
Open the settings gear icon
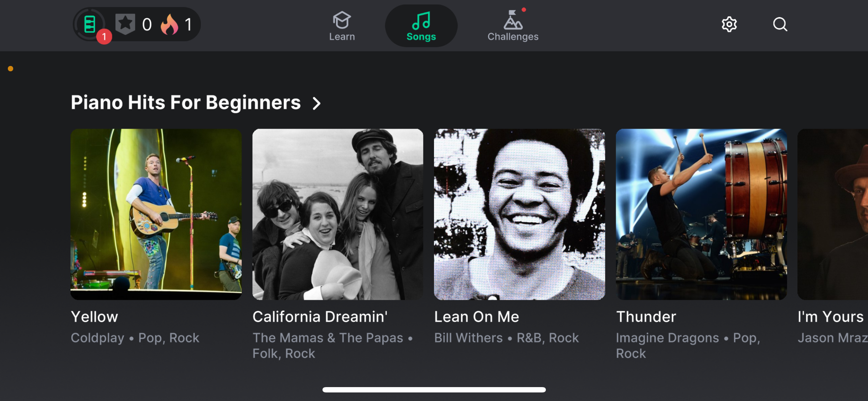click(729, 25)
